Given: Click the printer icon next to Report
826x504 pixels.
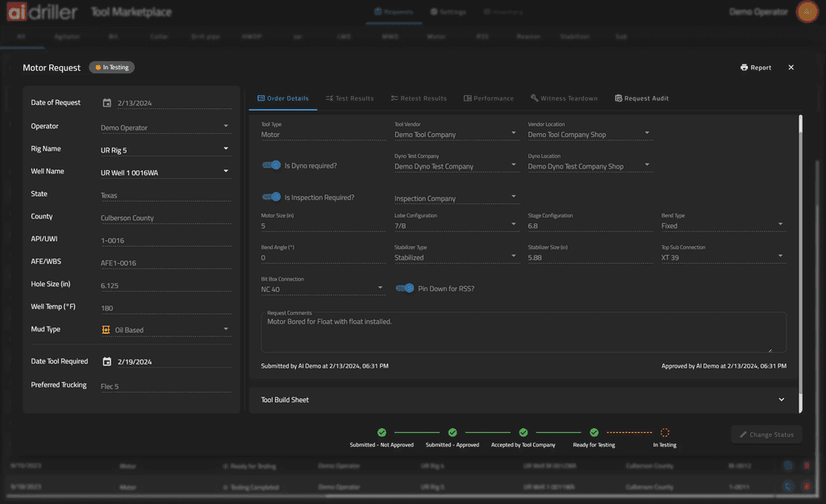Looking at the screenshot, I should pyautogui.click(x=744, y=68).
